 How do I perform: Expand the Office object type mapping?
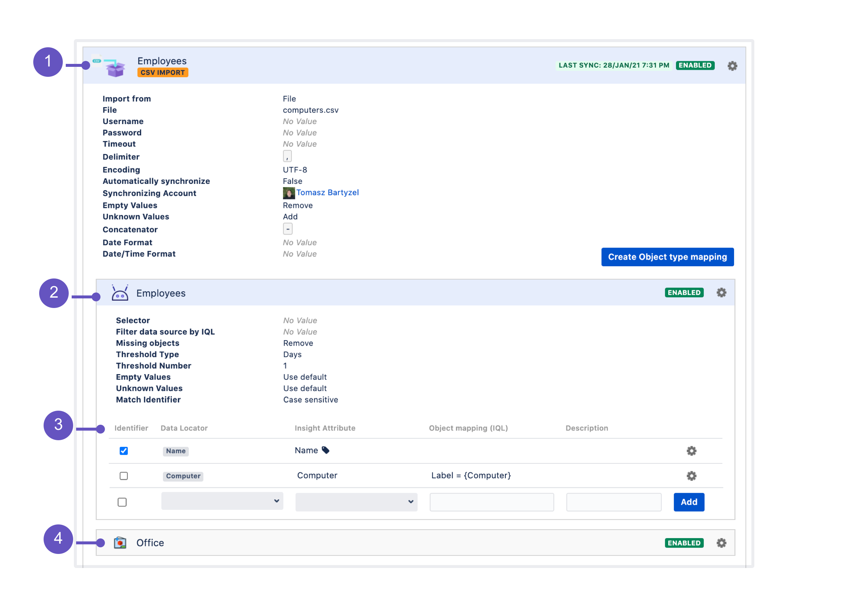tap(150, 543)
